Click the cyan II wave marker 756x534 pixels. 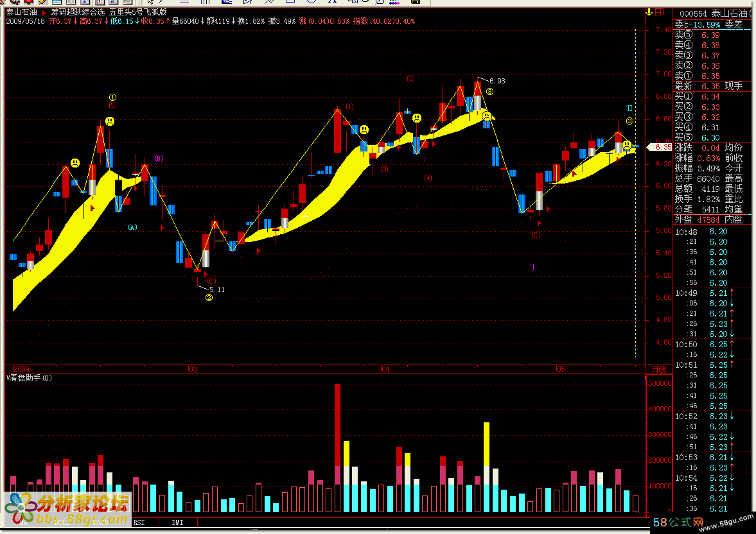tap(629, 108)
